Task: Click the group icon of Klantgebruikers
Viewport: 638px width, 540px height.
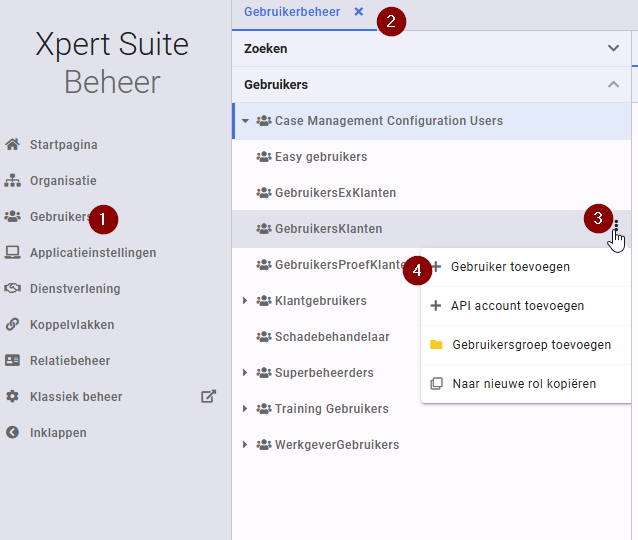Action: click(x=264, y=301)
